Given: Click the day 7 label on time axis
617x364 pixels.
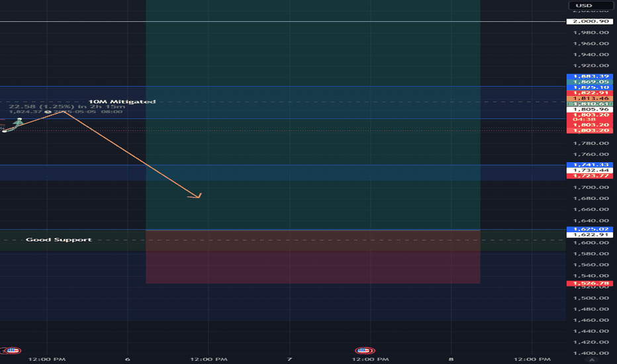Looking at the screenshot, I should pos(289,359).
